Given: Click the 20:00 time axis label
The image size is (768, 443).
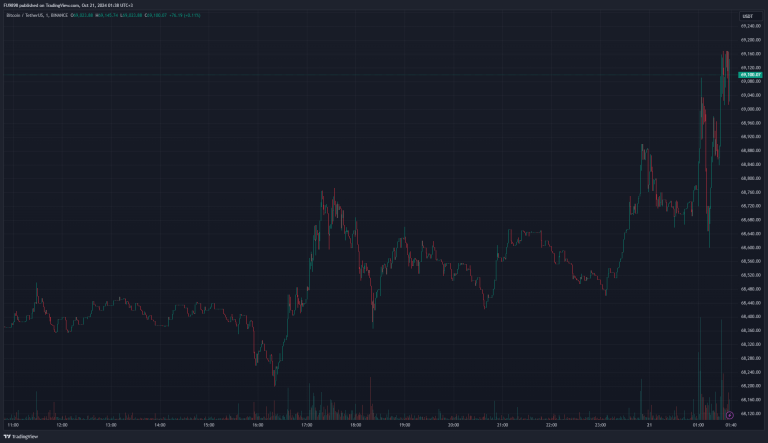Looking at the screenshot, I should pyautogui.click(x=453, y=425).
